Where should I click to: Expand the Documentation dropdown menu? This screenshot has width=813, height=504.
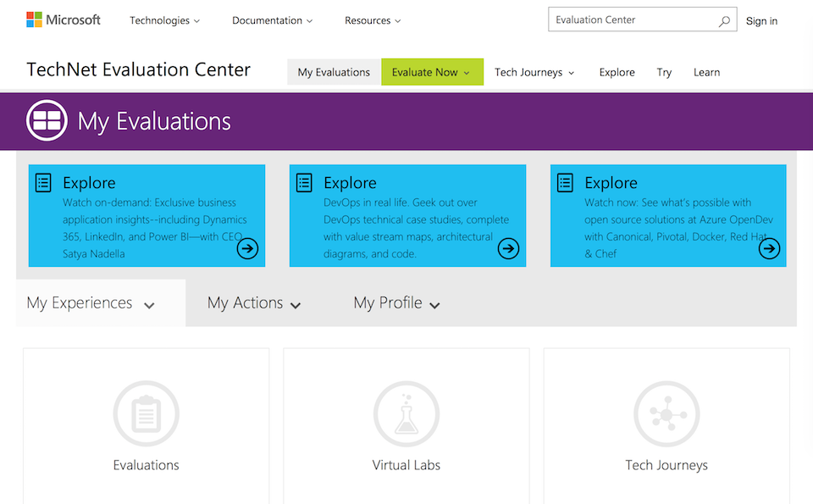[x=272, y=20]
